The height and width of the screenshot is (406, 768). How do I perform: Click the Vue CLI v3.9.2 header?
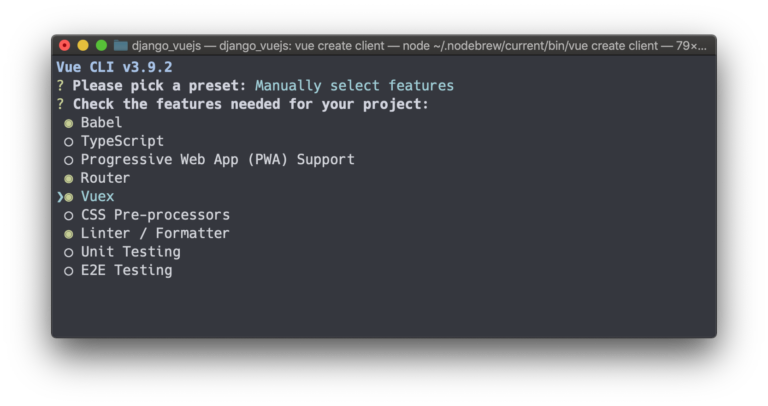tap(114, 67)
